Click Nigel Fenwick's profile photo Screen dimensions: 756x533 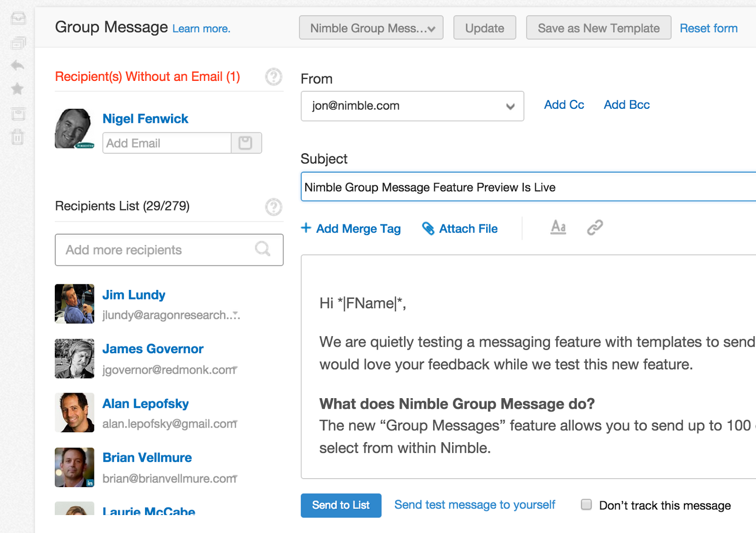pyautogui.click(x=75, y=129)
